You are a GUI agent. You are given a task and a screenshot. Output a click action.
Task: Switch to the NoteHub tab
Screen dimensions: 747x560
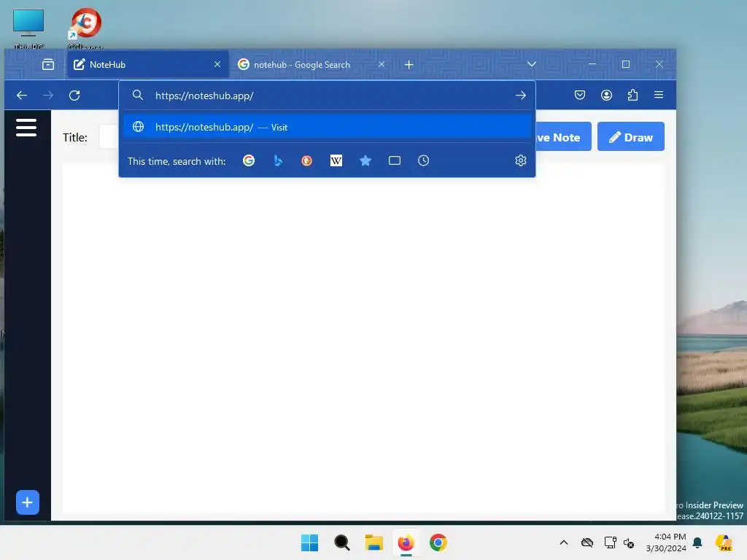click(x=147, y=64)
